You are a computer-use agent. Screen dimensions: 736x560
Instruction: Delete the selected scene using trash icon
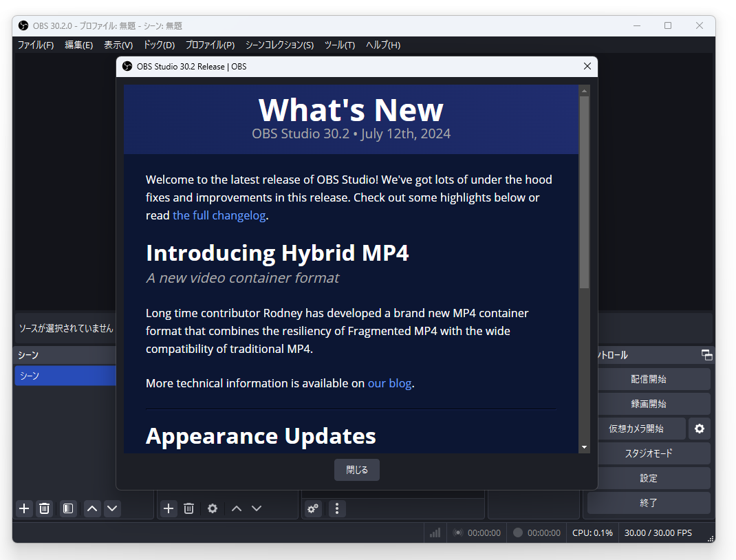(44, 508)
